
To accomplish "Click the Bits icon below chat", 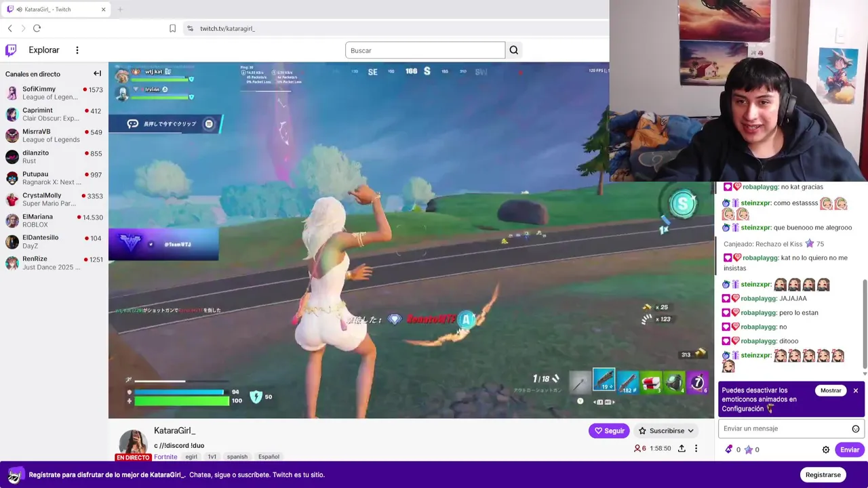I will (729, 449).
